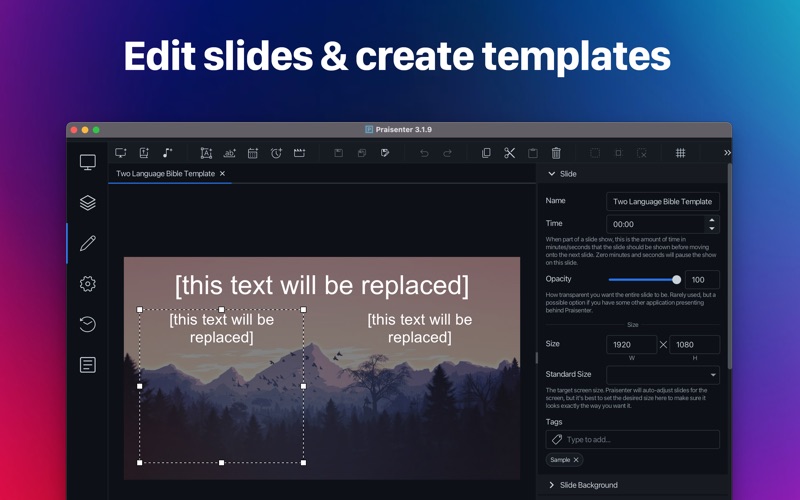Delete selection with trash icon
The height and width of the screenshot is (500, 800).
coord(556,153)
